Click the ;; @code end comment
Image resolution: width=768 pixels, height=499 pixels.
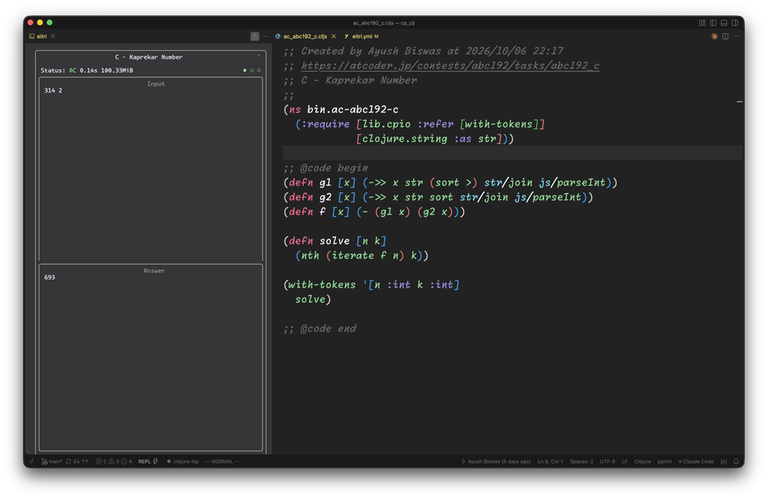coord(319,329)
